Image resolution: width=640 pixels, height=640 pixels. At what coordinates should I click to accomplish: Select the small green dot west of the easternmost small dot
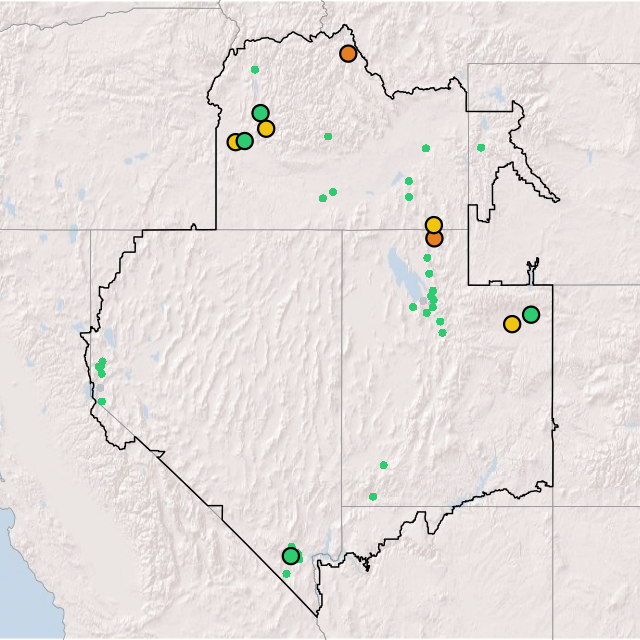pos(426,148)
